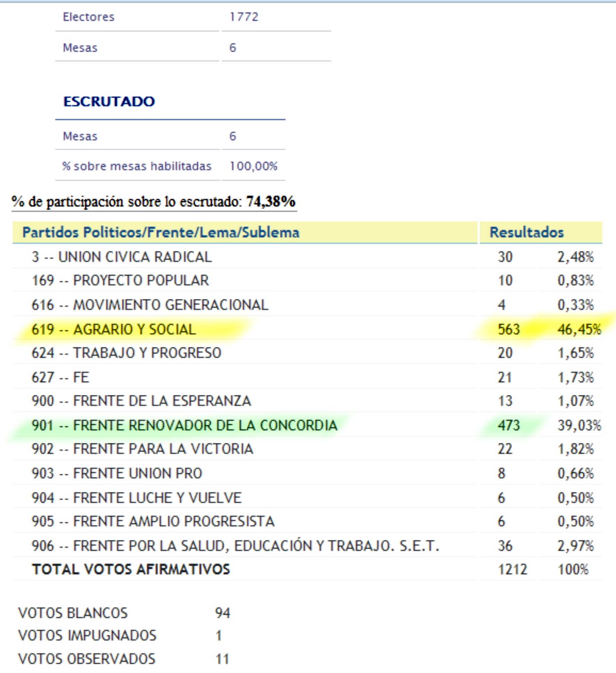Click the FRENTE LUCHE Y VUELVE entry
Screen dimensions: 616x673
pos(157,498)
